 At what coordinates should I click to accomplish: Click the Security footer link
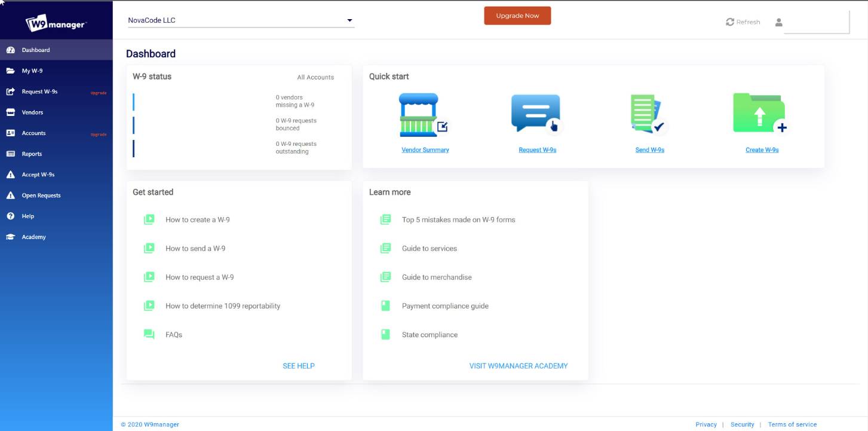pyautogui.click(x=743, y=424)
